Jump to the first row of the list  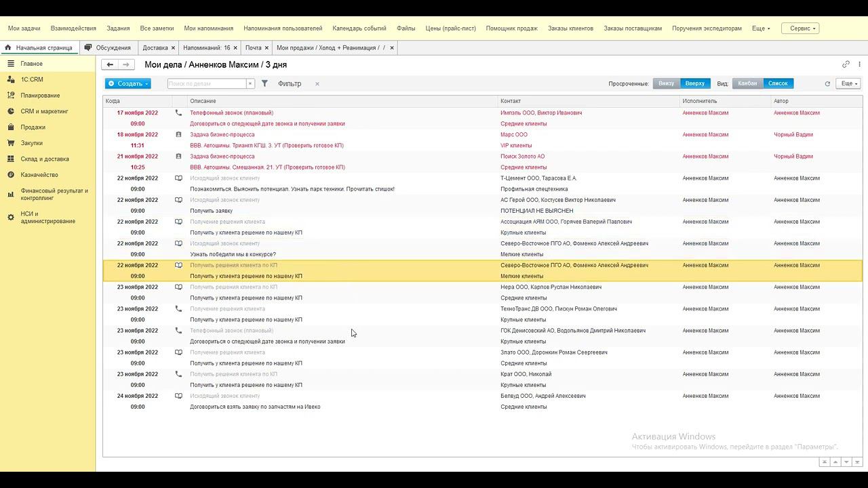[x=825, y=462]
